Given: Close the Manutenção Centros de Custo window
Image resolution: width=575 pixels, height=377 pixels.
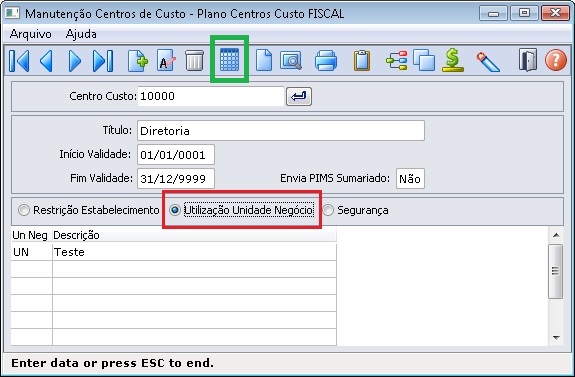Looking at the screenshot, I should point(555,14).
